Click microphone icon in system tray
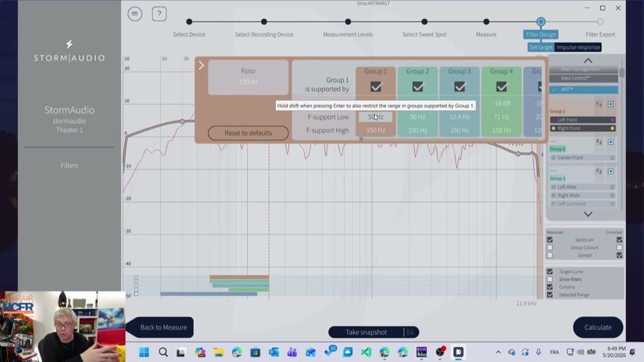The height and width of the screenshot is (362, 644). (539, 352)
